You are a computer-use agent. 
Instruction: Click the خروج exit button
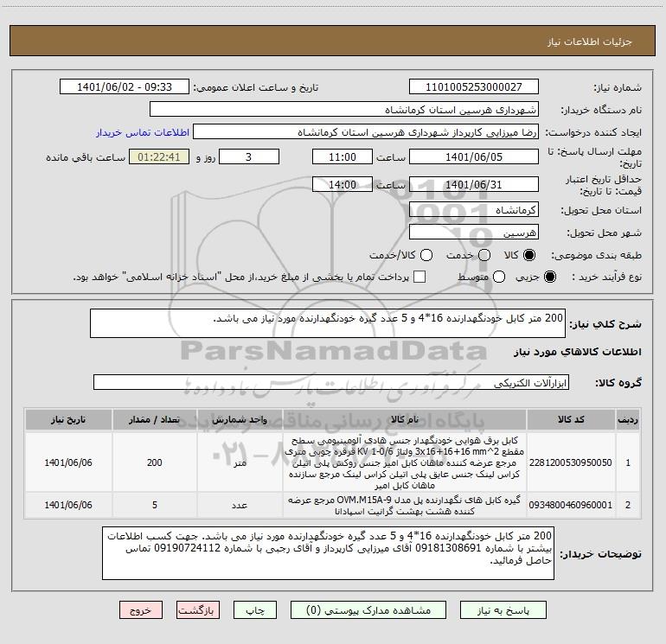pos(141,610)
